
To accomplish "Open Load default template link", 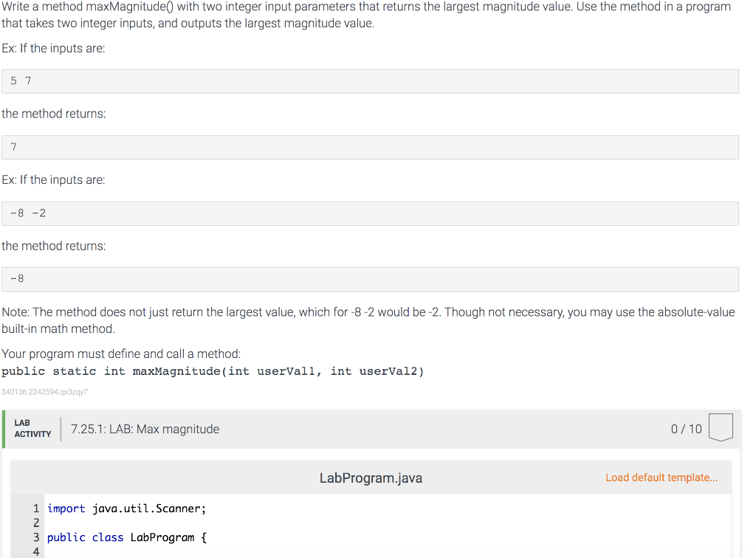I will pyautogui.click(x=661, y=478).
